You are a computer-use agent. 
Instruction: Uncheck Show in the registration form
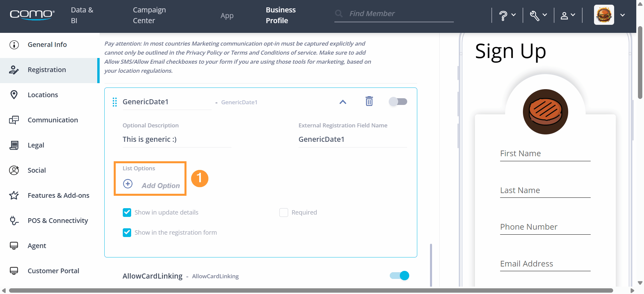(127, 233)
